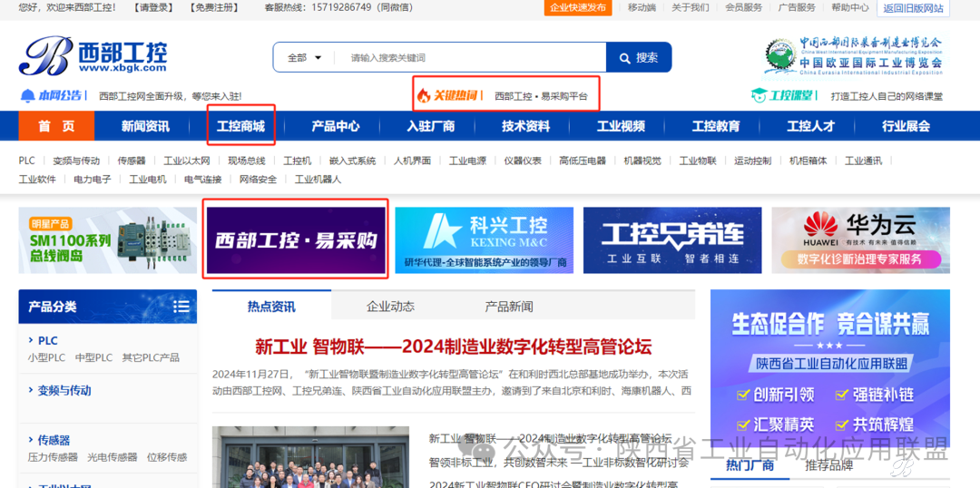
Task: Click the SM1100系列 product banner
Action: coord(108,240)
